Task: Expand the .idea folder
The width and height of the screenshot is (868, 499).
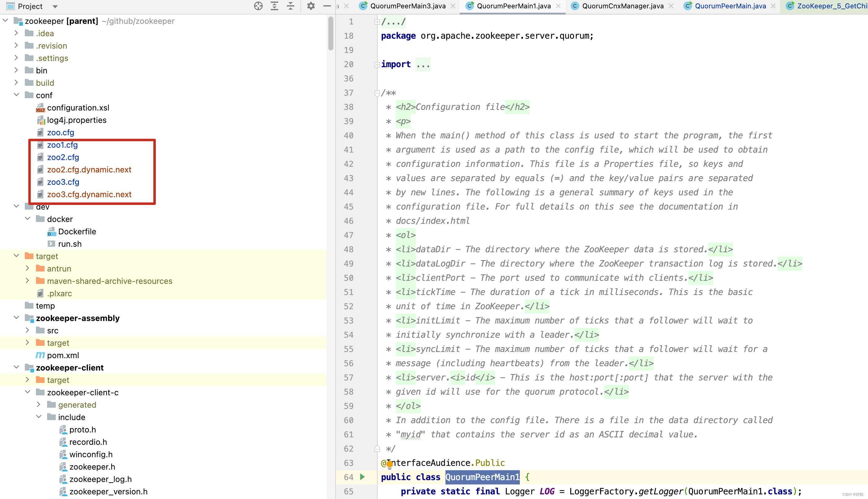Action: click(x=16, y=33)
